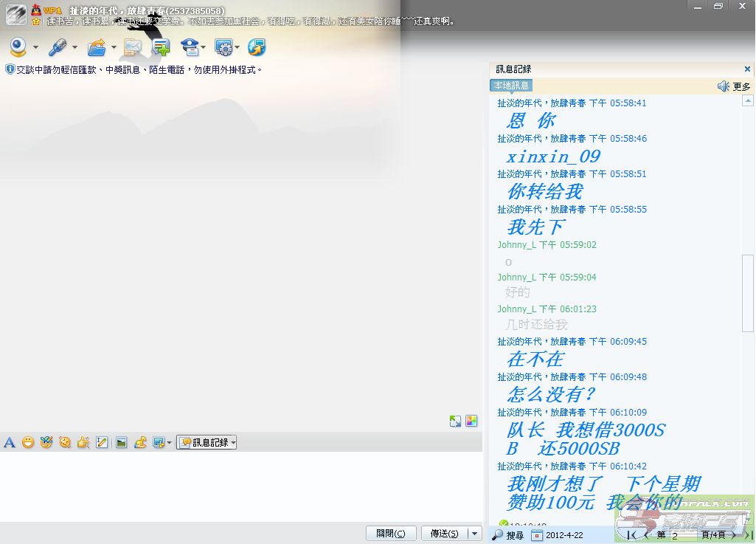Click the send file folder icon
This screenshot has height=544, width=756.
pyautogui.click(x=97, y=48)
